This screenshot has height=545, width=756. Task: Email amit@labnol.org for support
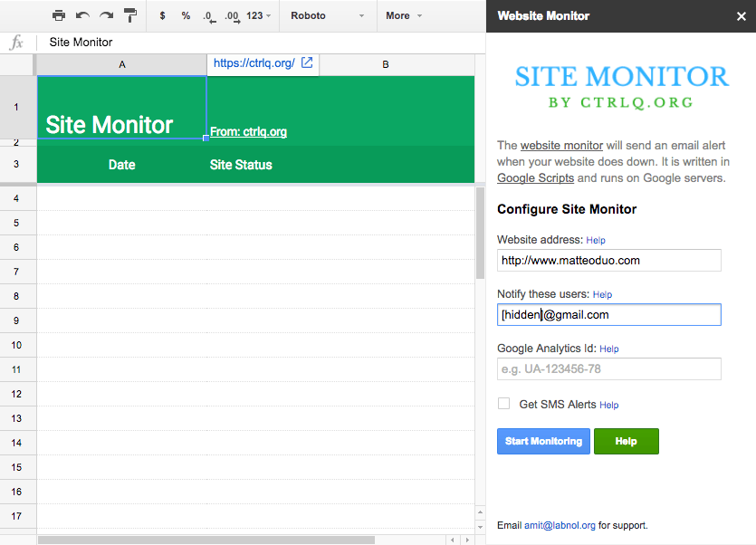(x=560, y=525)
